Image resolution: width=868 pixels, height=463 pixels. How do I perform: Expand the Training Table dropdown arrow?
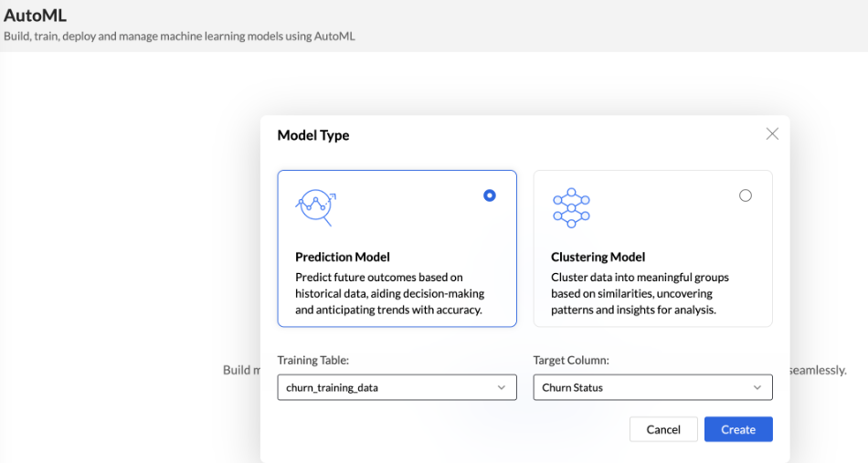click(501, 388)
